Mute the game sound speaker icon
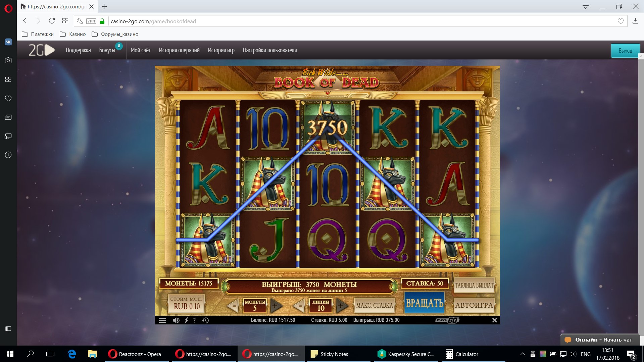Image resolution: width=644 pixels, height=362 pixels. (176, 320)
